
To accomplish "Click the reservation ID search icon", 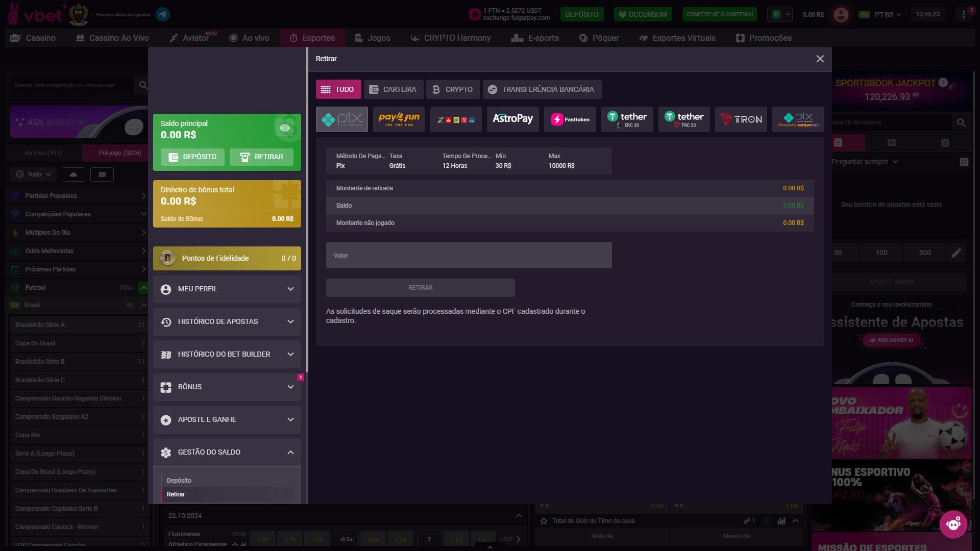I will coord(961,122).
